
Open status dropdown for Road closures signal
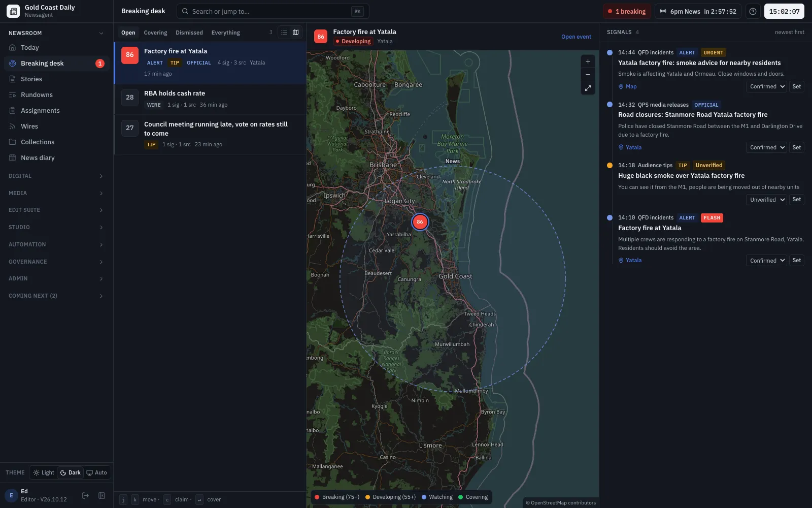(767, 148)
